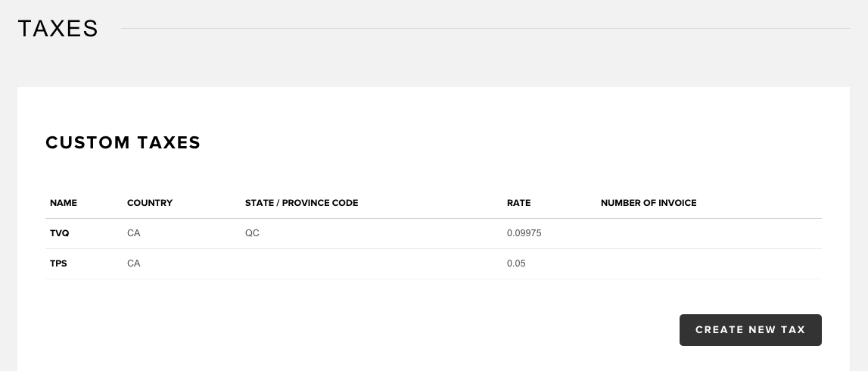
Task: Open the TPS tax entry
Action: point(58,263)
